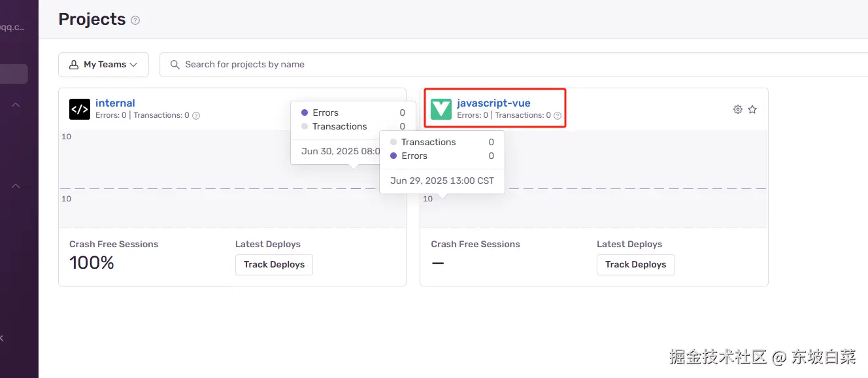Open settings gear for javascript-vue project
The image size is (868, 378).
point(738,109)
